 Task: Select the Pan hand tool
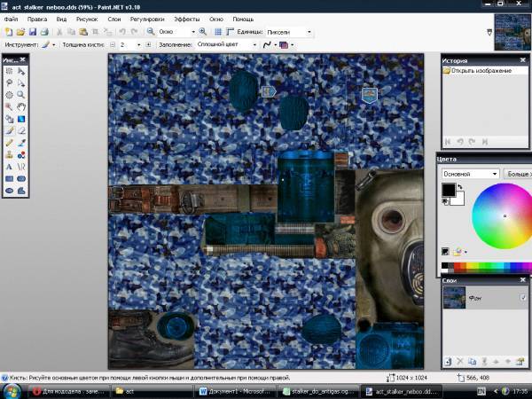pos(20,106)
